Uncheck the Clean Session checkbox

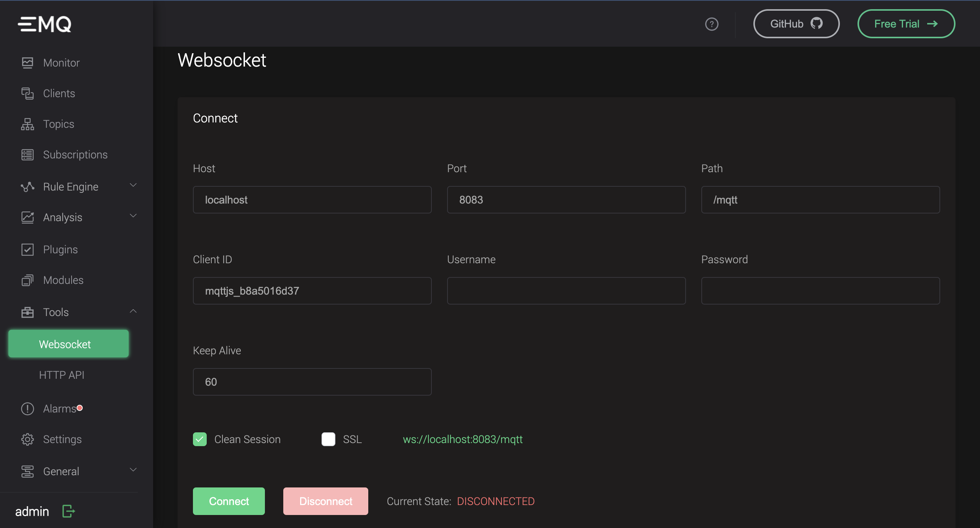coord(200,439)
